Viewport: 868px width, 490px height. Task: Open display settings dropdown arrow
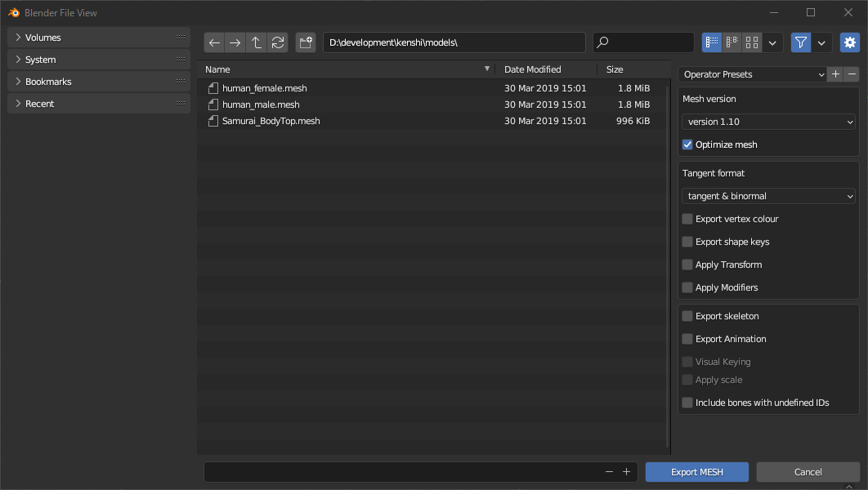772,42
